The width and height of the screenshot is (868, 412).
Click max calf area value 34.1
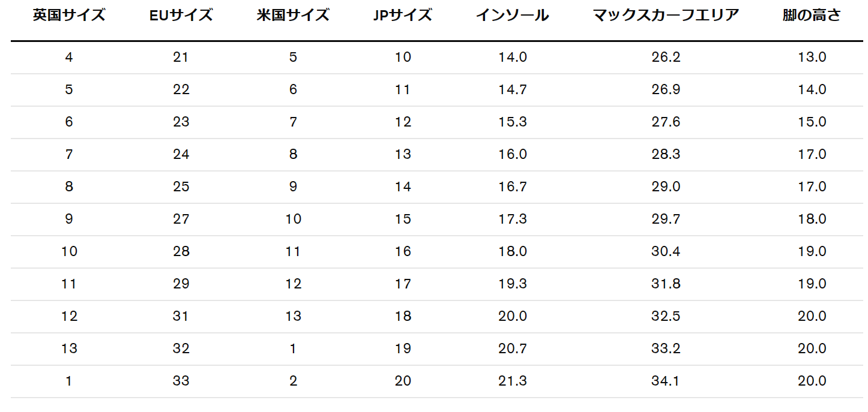click(666, 381)
